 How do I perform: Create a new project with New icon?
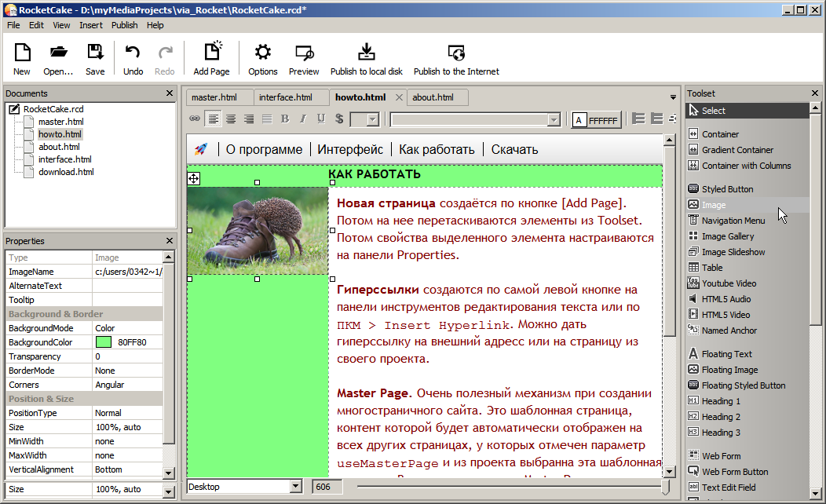[22, 58]
